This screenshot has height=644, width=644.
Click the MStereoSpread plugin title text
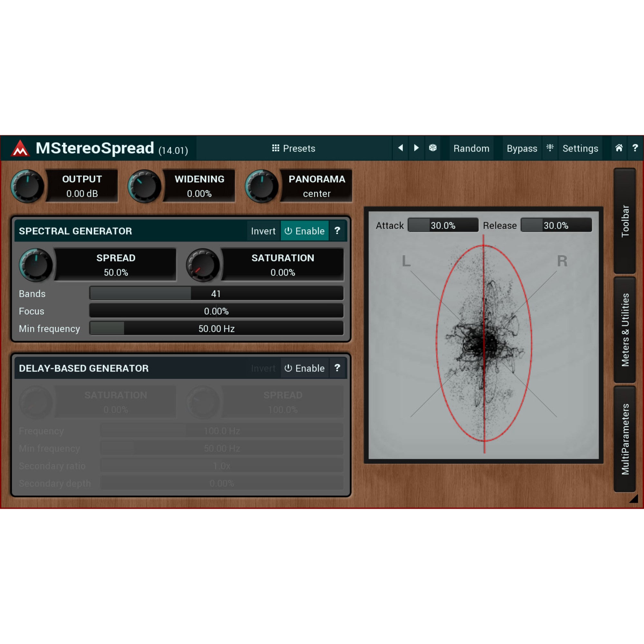pyautogui.click(x=95, y=148)
